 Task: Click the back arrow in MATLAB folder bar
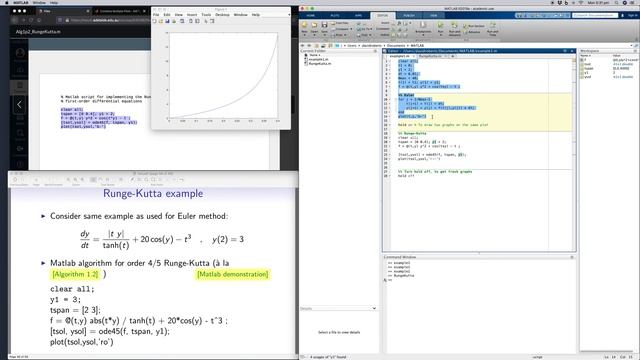pos(303,45)
